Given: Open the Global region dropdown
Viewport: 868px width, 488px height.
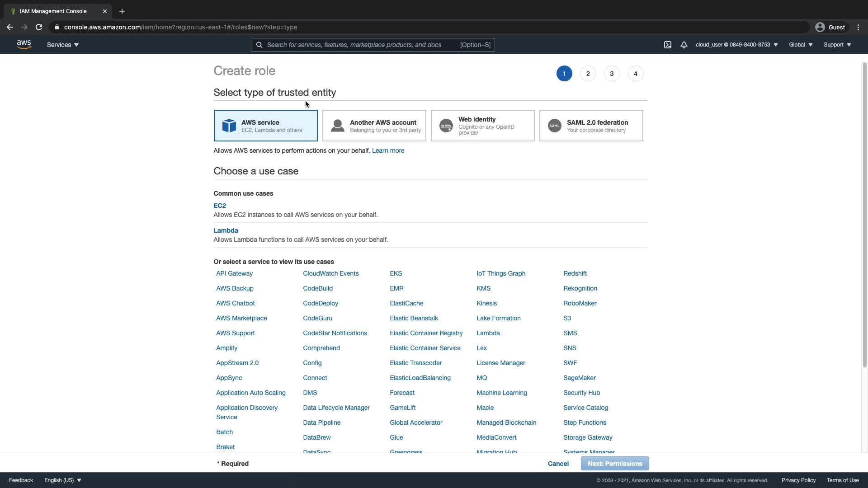Looking at the screenshot, I should pos(800,45).
